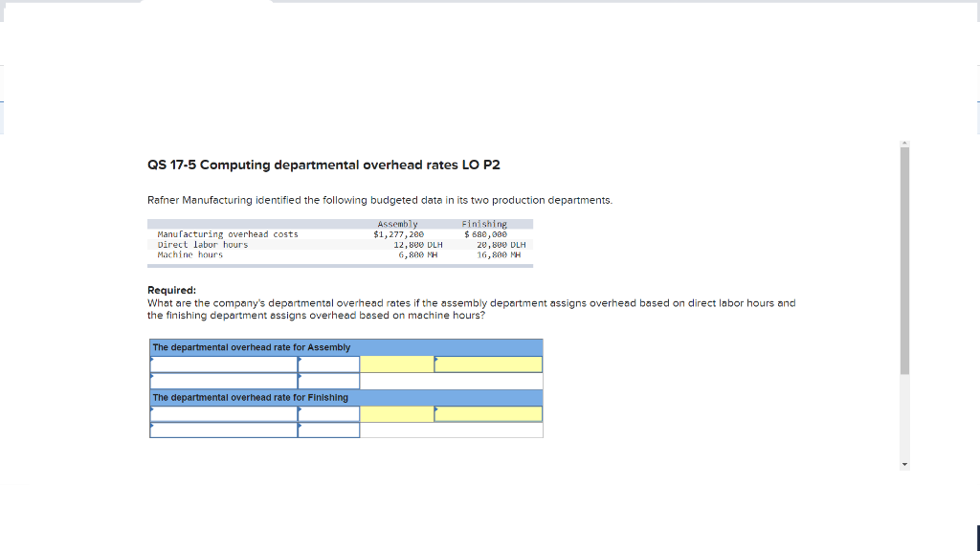
Task: Expand the first Finishing label dropdown cell
Action: pyautogui.click(x=223, y=413)
